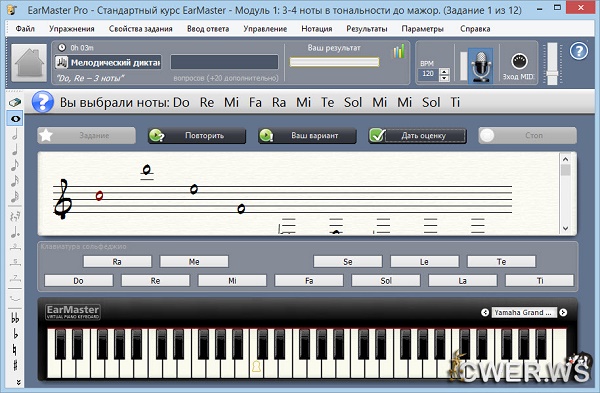Select the half note tool
The width and height of the screenshot is (600, 393).
point(15,135)
